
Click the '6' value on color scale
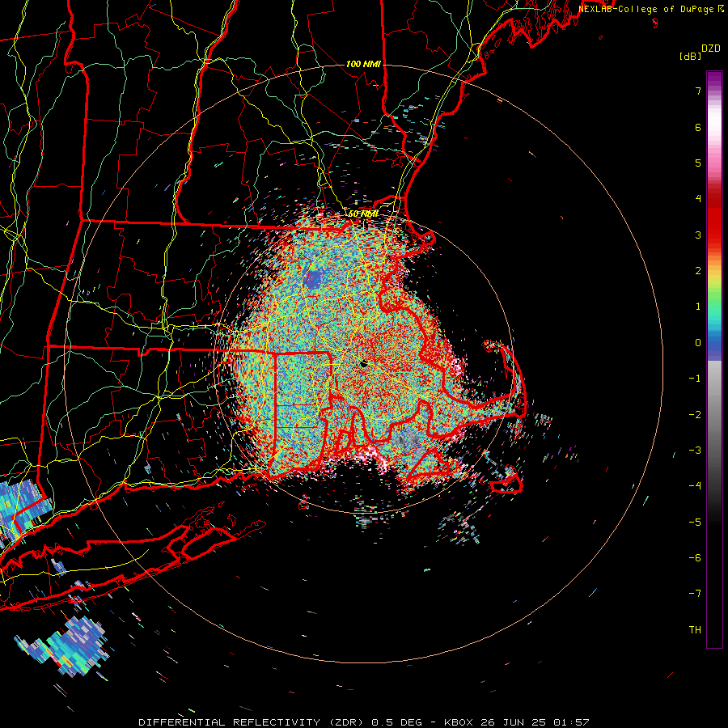(698, 127)
